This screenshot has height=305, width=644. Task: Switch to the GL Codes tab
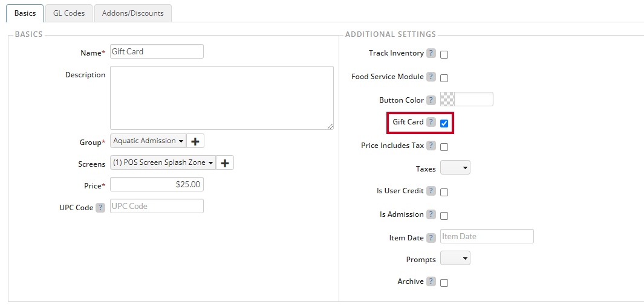69,13
